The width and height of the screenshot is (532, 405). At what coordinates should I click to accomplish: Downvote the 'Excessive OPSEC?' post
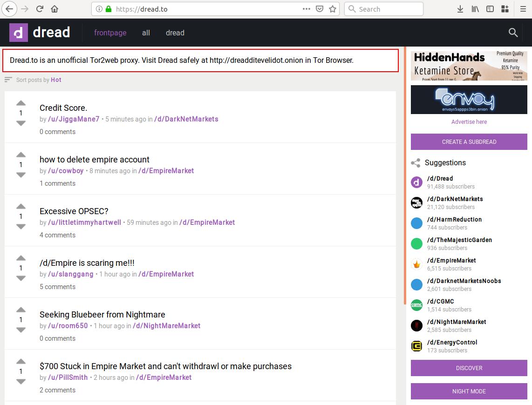click(21, 226)
